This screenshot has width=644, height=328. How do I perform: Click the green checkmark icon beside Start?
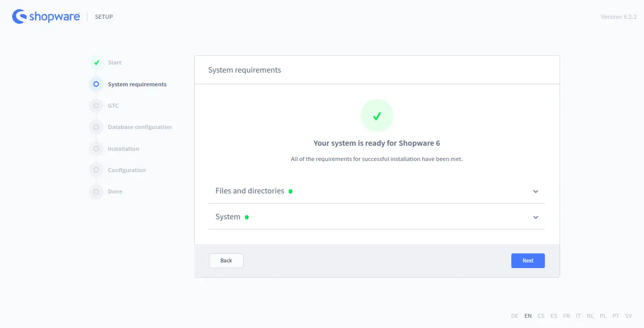[96, 62]
